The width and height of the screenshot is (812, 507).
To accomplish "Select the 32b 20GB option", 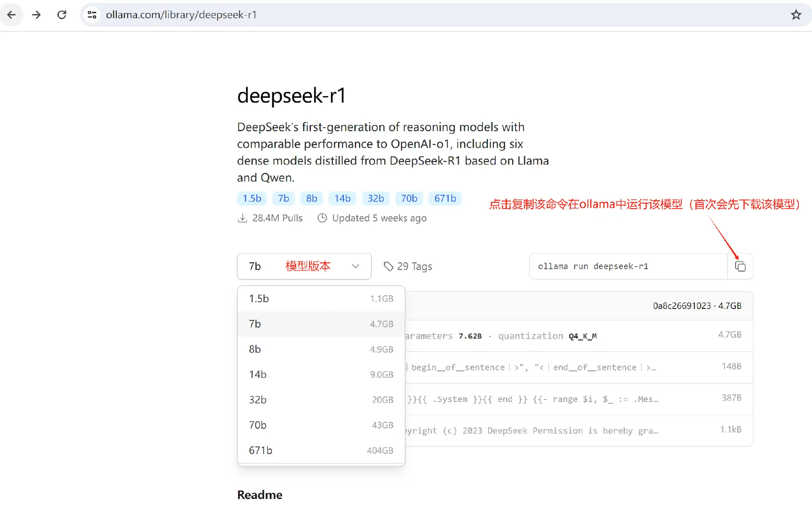I will pyautogui.click(x=321, y=400).
